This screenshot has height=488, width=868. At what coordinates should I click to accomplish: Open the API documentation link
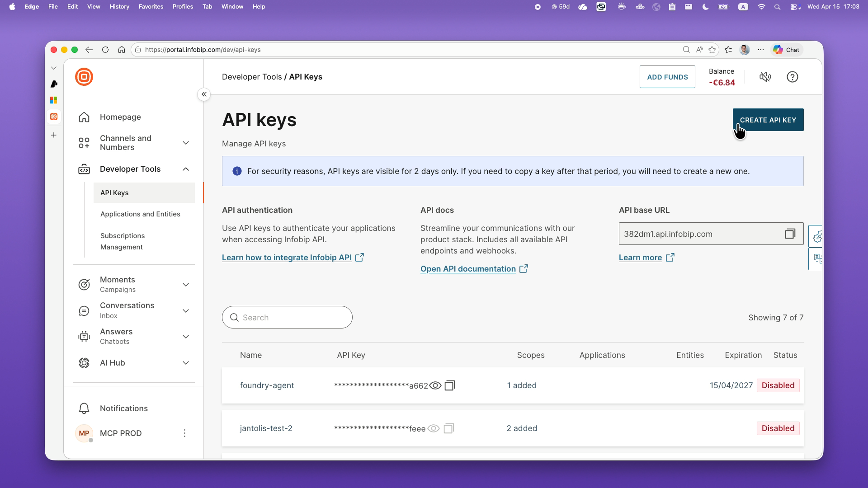click(468, 269)
